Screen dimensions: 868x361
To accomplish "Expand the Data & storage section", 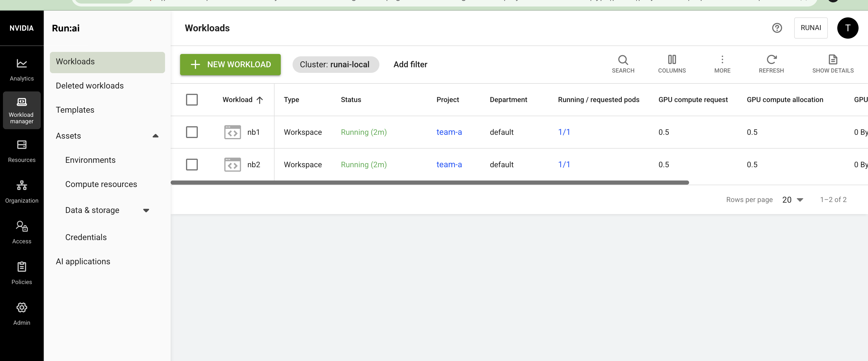I will [x=146, y=211].
